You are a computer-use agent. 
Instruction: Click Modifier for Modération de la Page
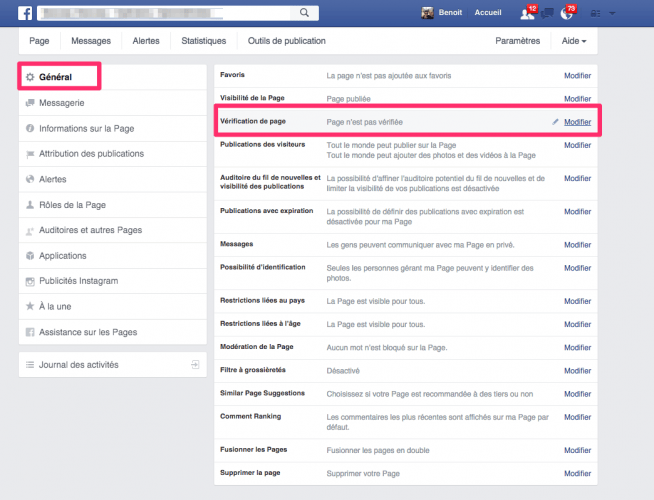click(577, 347)
